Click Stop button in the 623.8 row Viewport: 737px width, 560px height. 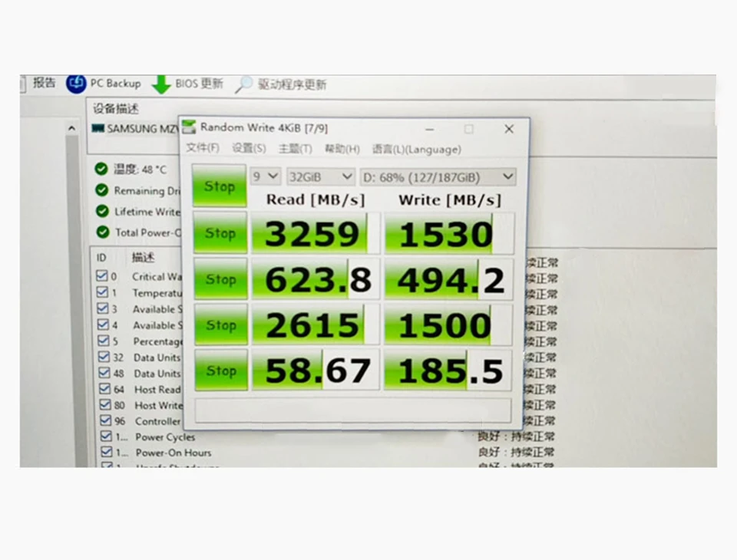coord(221,278)
